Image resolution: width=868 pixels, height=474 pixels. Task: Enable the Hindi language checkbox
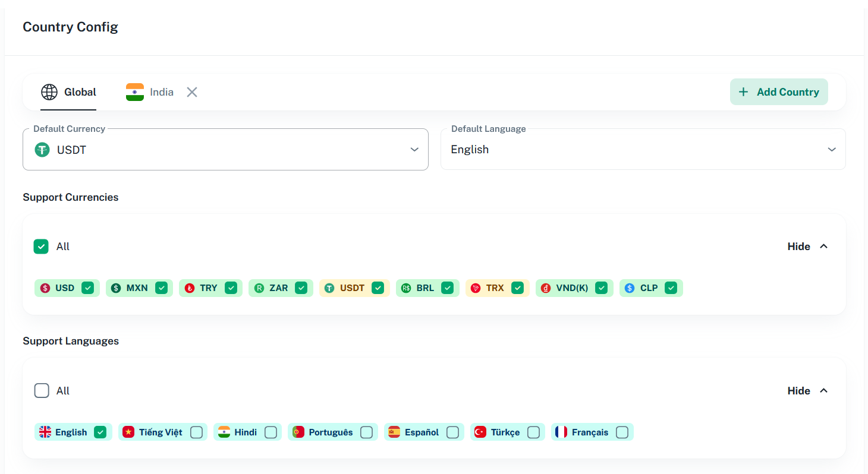point(271,432)
